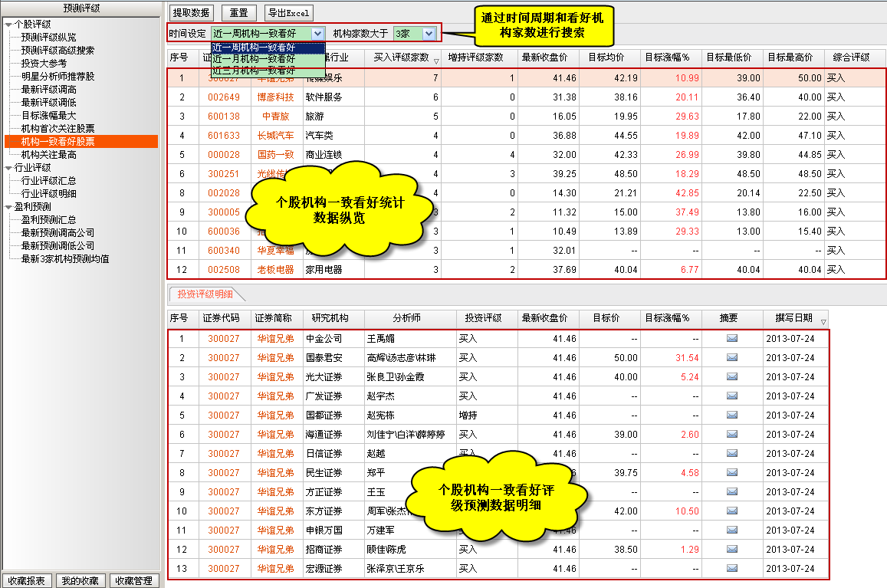The image size is (887, 588).
Task: Open 收藏管理 at bottom left
Action: point(133,581)
